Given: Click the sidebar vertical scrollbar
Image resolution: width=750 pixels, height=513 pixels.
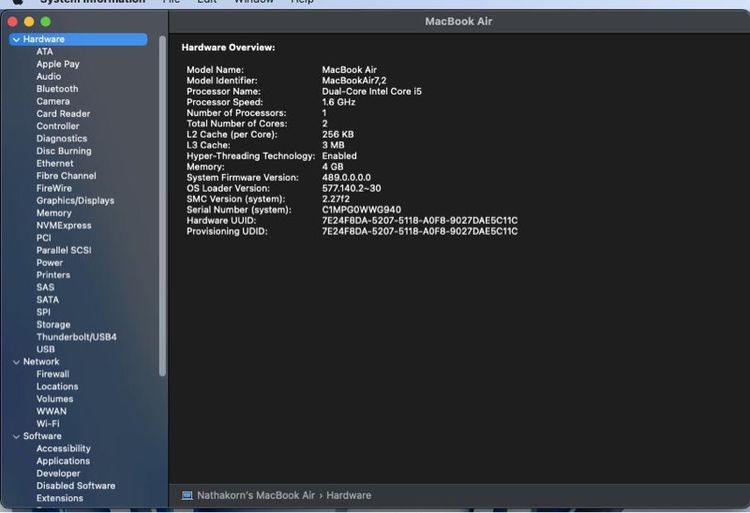Looking at the screenshot, I should 162,206.
